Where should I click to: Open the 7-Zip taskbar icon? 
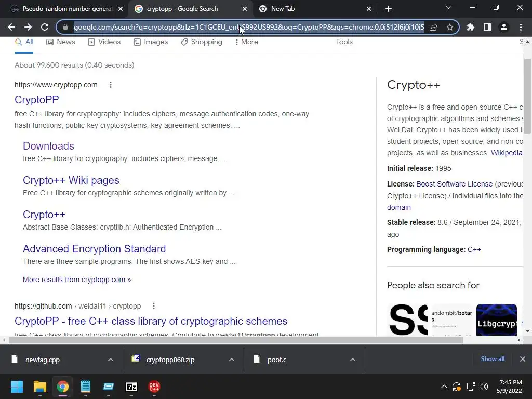click(x=131, y=387)
